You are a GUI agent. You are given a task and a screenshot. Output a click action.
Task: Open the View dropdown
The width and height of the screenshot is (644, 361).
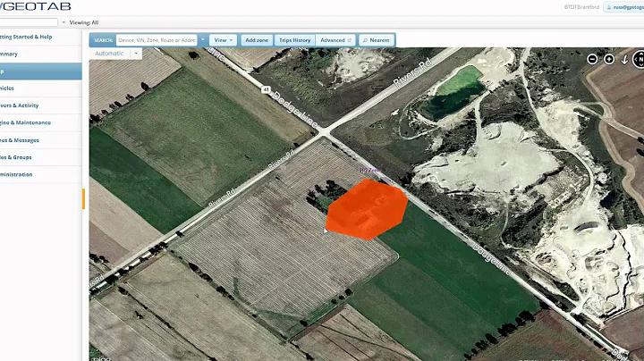[x=223, y=40]
